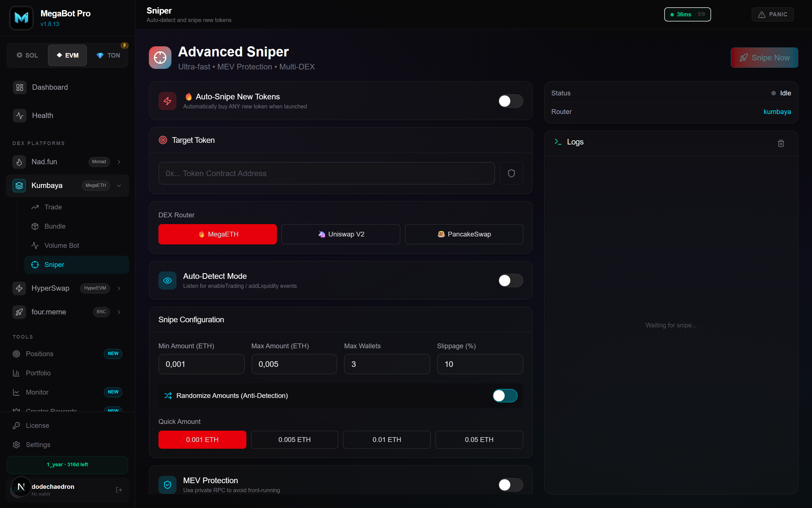Expand the Nad.fun platform chevron

(119, 162)
